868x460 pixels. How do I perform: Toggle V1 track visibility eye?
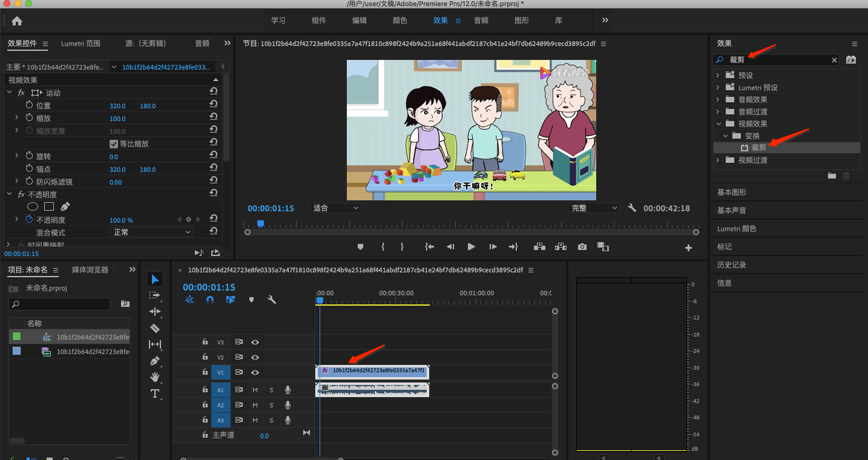(255, 372)
